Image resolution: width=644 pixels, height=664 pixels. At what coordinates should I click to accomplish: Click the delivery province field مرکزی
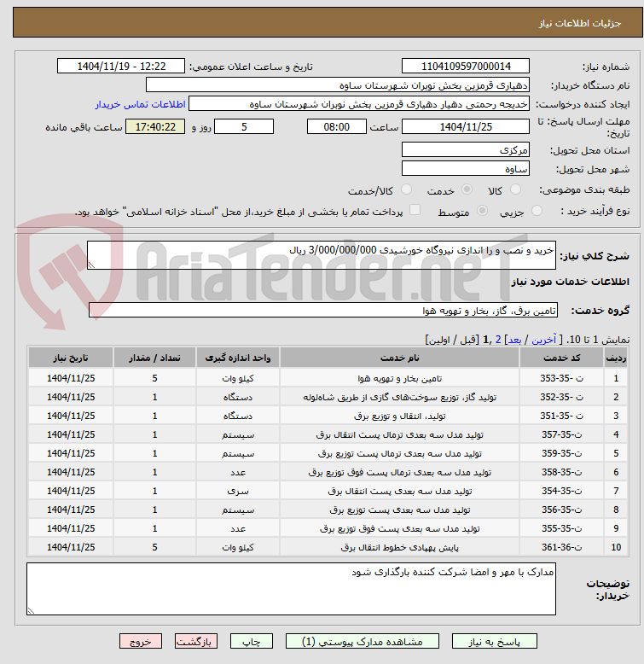466,150
